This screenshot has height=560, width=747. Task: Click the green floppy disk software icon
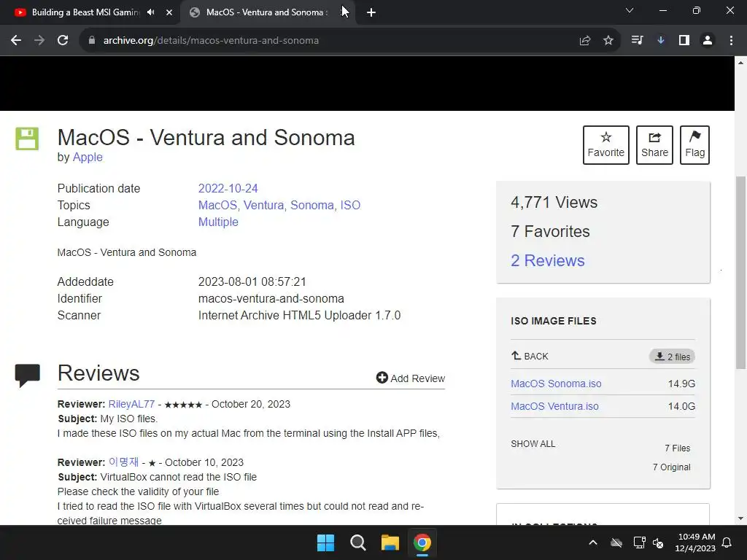point(27,139)
